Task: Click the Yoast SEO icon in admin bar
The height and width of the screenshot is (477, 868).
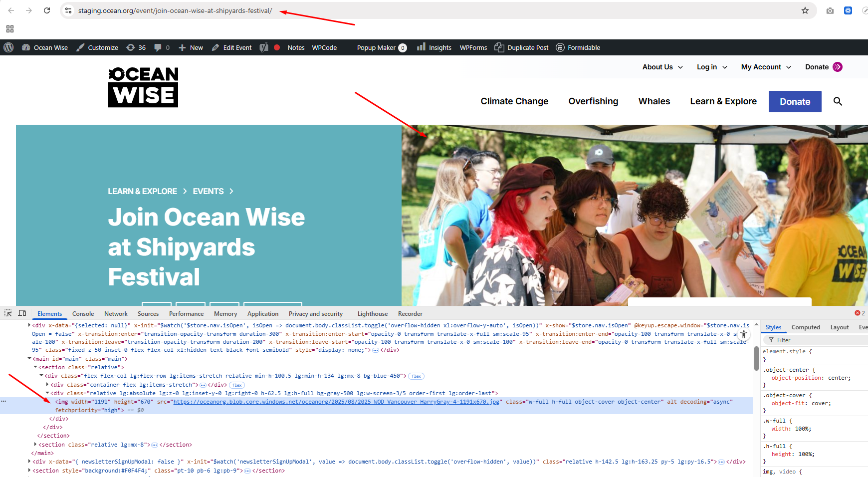Action: click(264, 47)
